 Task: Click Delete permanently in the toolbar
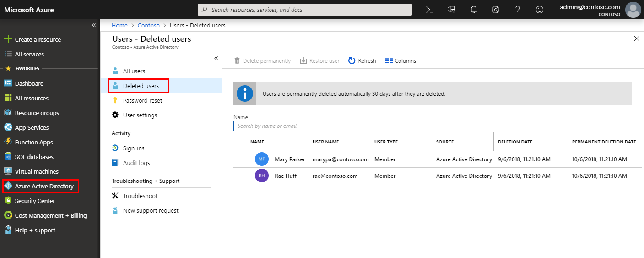pyautogui.click(x=262, y=60)
